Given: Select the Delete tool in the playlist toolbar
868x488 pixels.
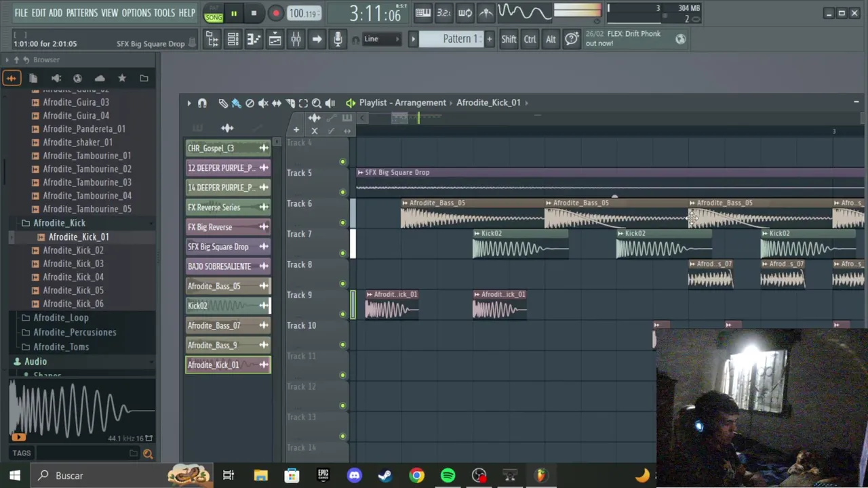Looking at the screenshot, I should point(250,103).
